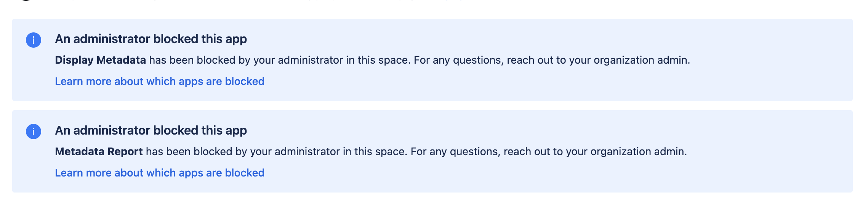
Task: Open the learn more link under Display Metadata
Action: click(159, 81)
